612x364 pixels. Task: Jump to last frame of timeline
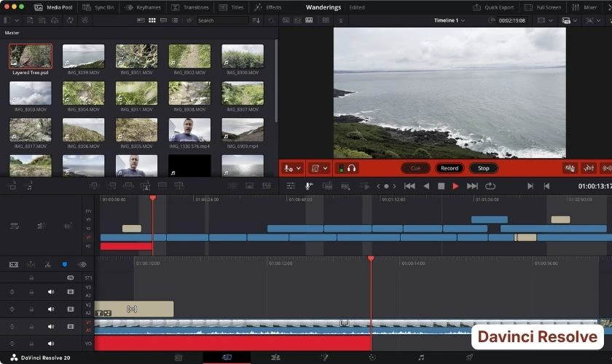pyautogui.click(x=472, y=186)
